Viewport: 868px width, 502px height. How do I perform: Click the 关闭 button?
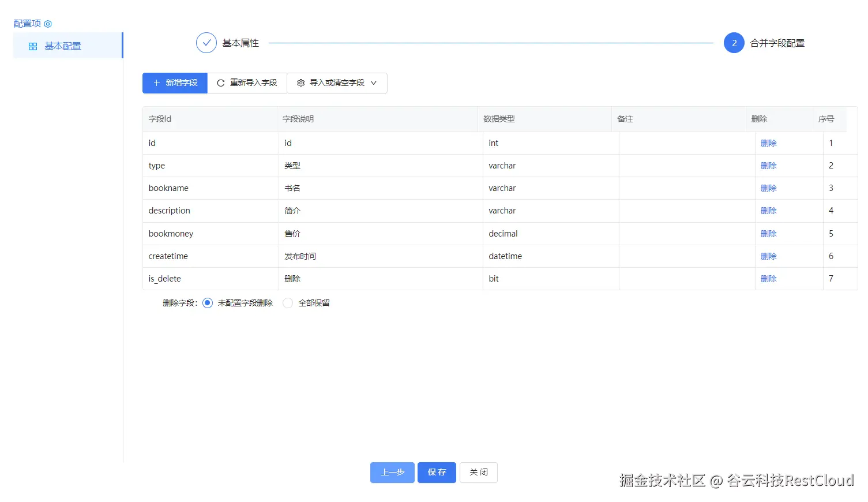(x=478, y=472)
